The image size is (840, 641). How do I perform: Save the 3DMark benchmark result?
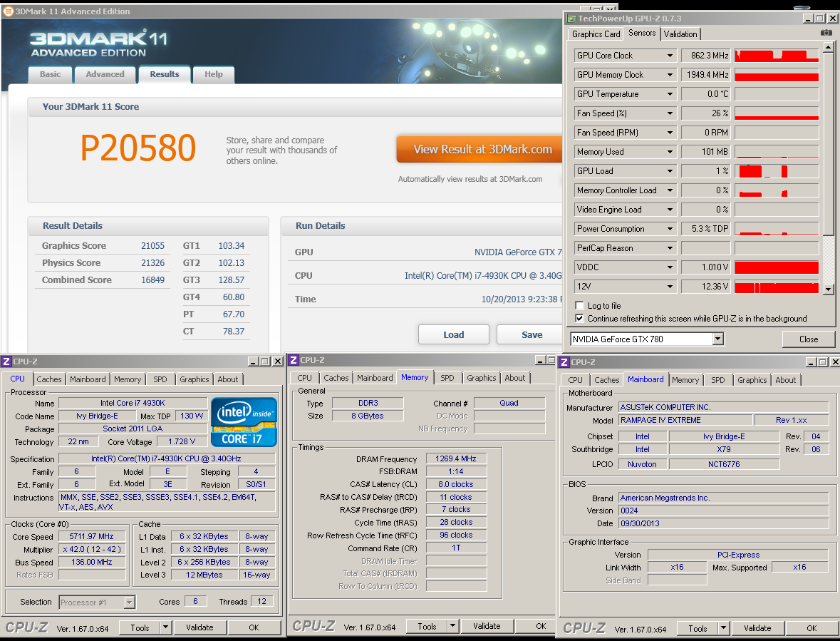[532, 334]
